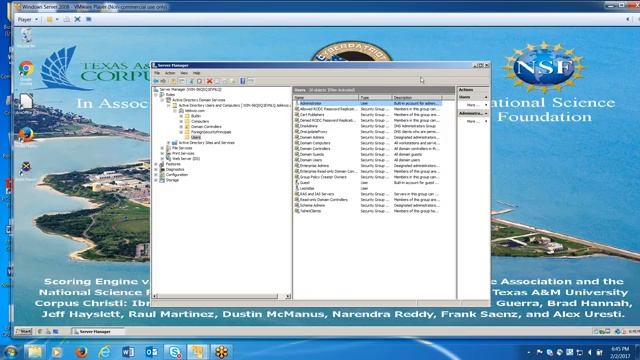This screenshot has width=640, height=360.
Task: Expand the Features node in the tree
Action: tap(156, 164)
